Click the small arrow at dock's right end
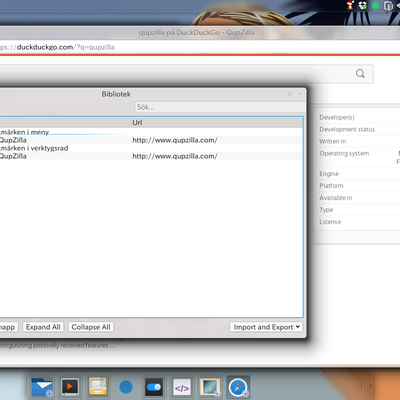400x400 pixels. 370,386
